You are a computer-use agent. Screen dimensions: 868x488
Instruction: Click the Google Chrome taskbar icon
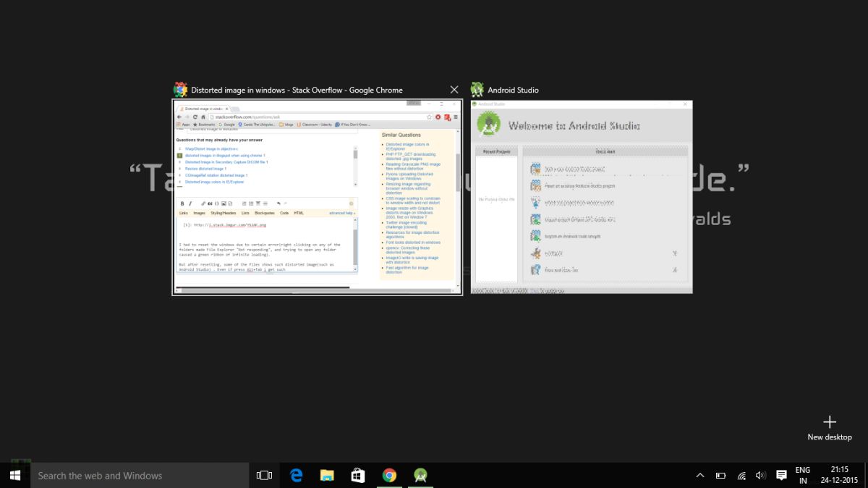389,476
